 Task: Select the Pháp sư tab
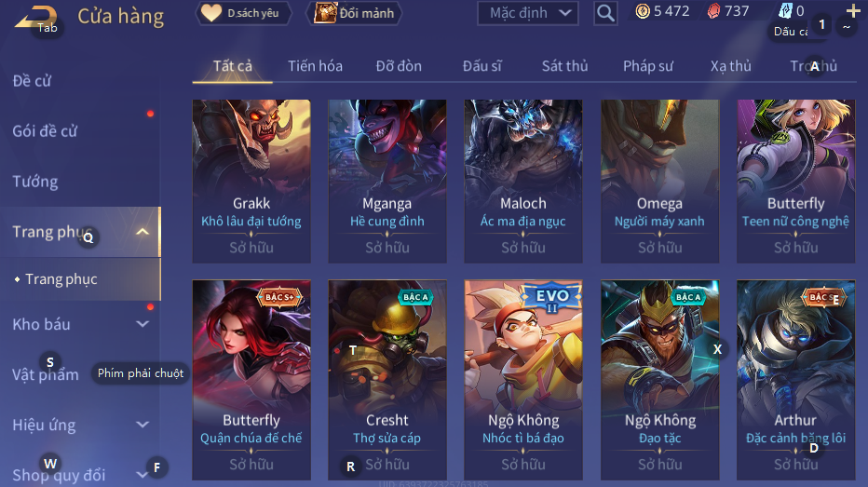click(647, 66)
